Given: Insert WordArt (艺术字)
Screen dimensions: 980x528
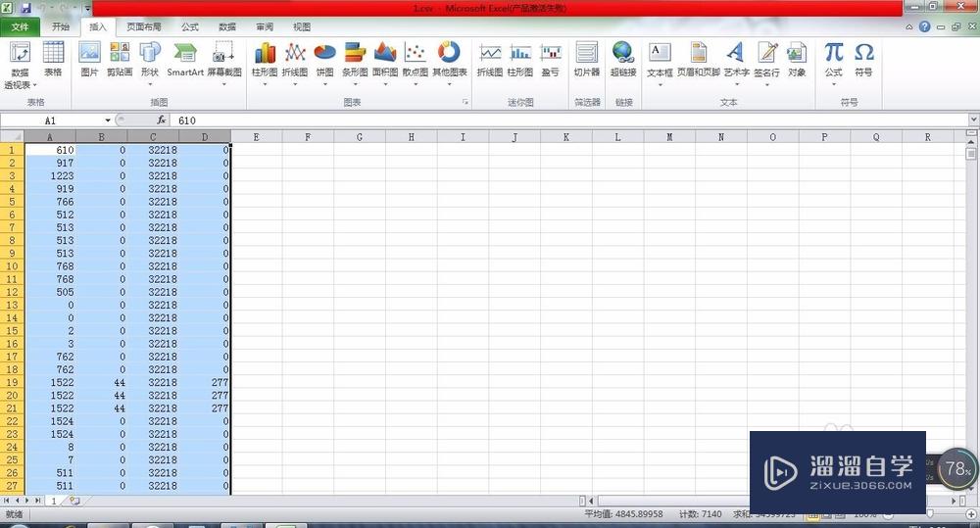Looking at the screenshot, I should pyautogui.click(x=736, y=63).
